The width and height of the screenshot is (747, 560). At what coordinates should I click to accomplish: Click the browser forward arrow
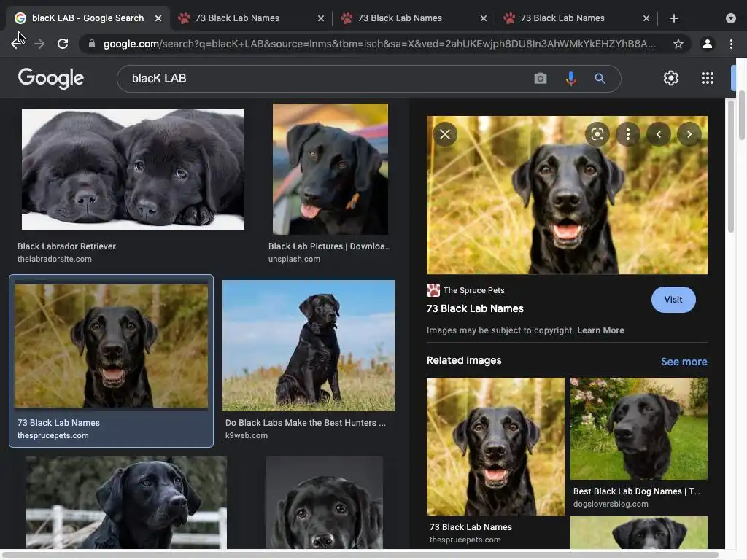click(x=39, y=44)
